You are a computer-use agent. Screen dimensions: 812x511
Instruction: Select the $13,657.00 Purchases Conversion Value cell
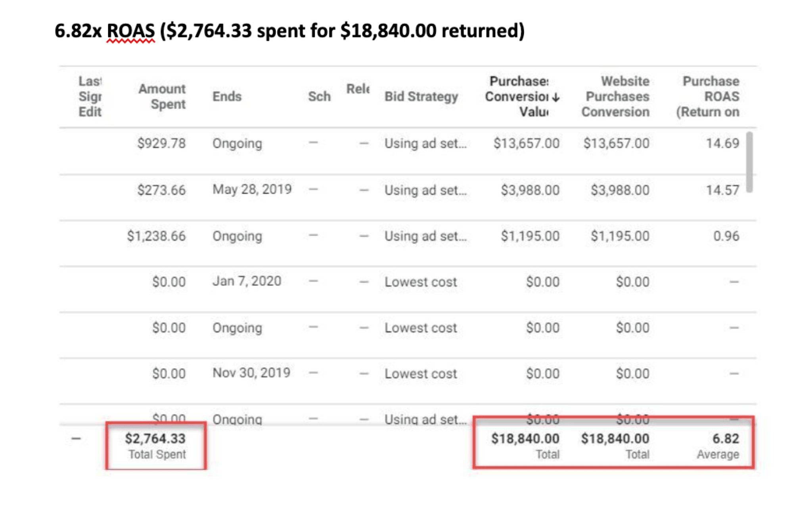click(526, 143)
